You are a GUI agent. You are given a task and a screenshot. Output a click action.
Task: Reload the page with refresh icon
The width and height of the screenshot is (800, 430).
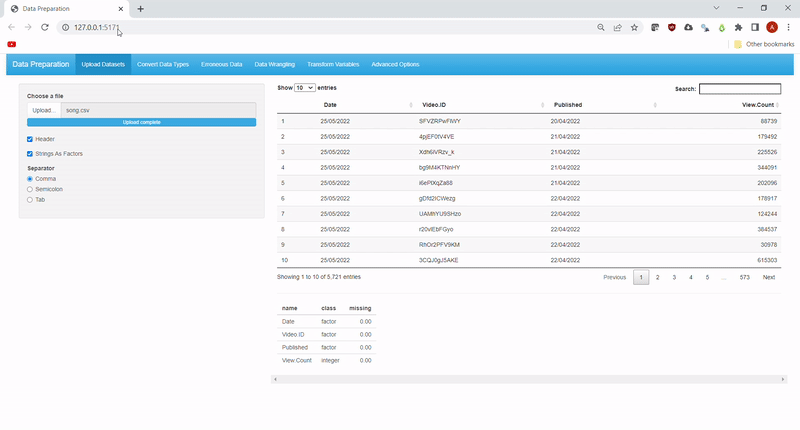tap(45, 27)
